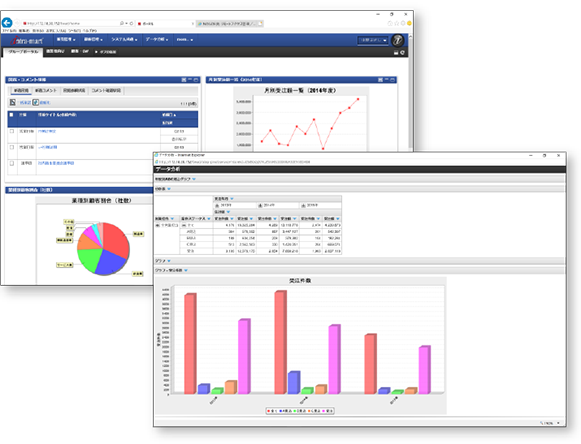The image size is (581, 444).
Task: Open the browser's star favorites icon
Action: point(396,23)
